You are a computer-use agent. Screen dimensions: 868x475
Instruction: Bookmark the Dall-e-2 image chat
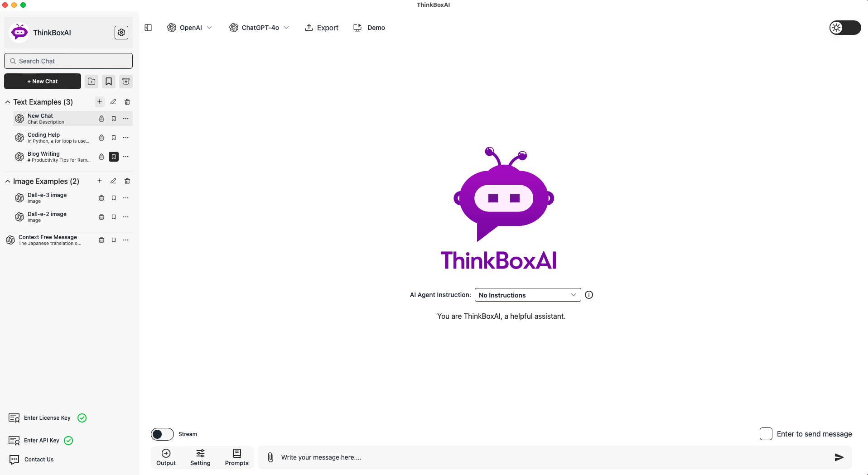click(x=114, y=217)
